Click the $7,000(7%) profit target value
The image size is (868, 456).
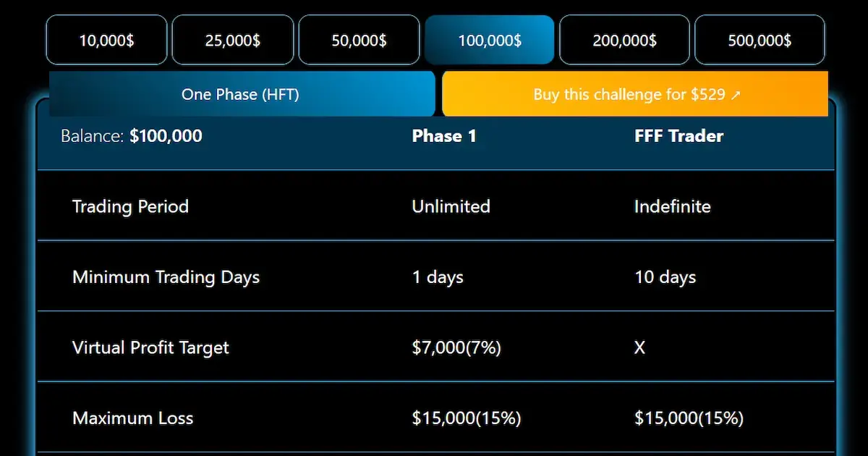[x=456, y=347]
